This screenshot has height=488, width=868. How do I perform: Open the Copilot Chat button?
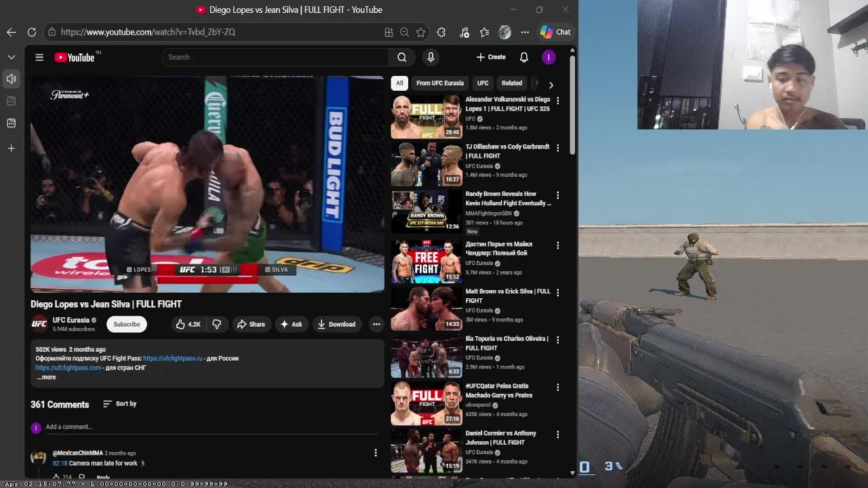(555, 32)
